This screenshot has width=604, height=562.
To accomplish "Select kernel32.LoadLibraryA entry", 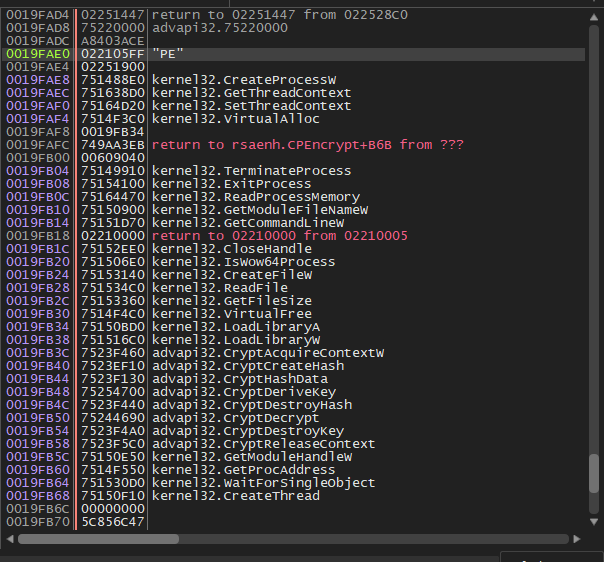I will pos(236,327).
